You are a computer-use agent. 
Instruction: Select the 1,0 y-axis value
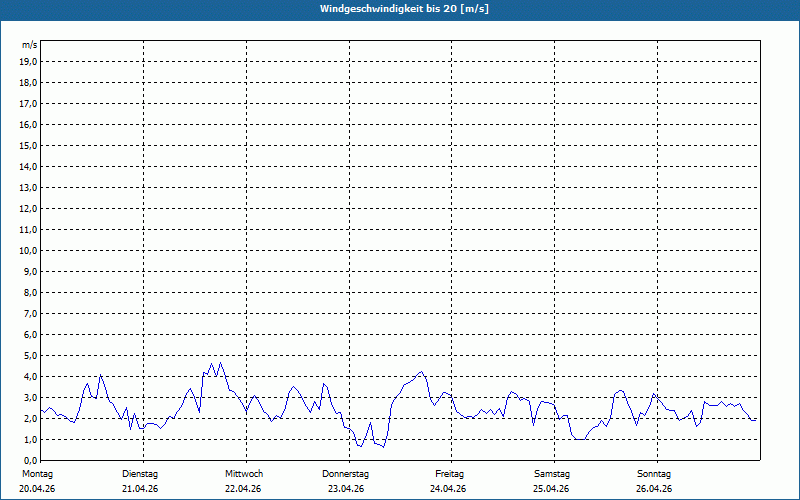click(x=30, y=439)
